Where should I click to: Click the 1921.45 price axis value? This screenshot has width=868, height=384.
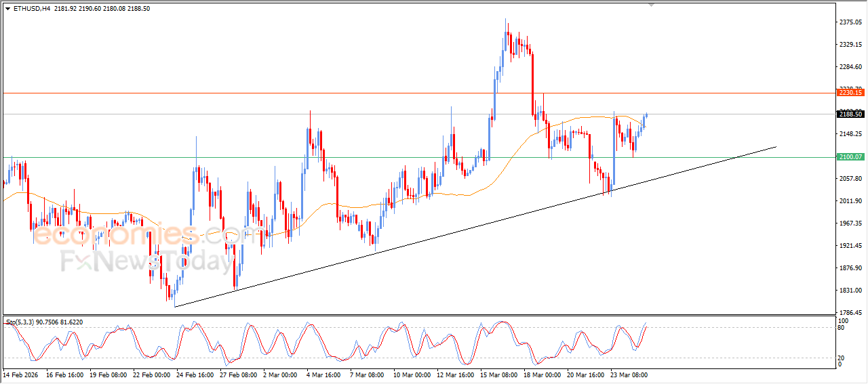[850, 246]
